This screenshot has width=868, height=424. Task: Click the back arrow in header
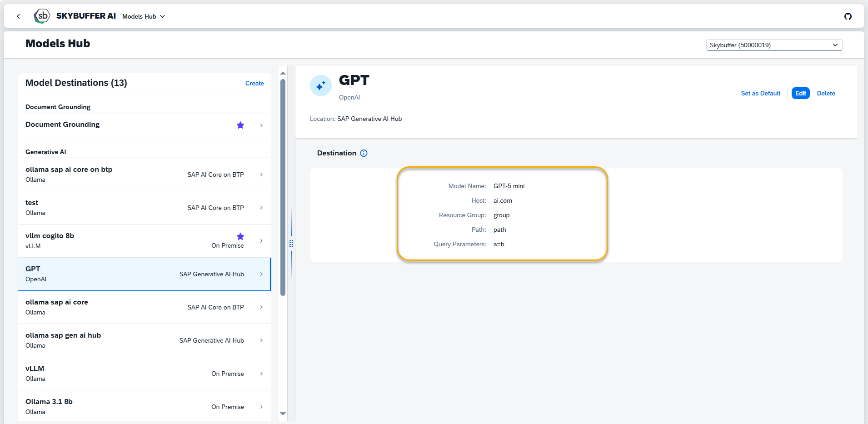click(18, 16)
